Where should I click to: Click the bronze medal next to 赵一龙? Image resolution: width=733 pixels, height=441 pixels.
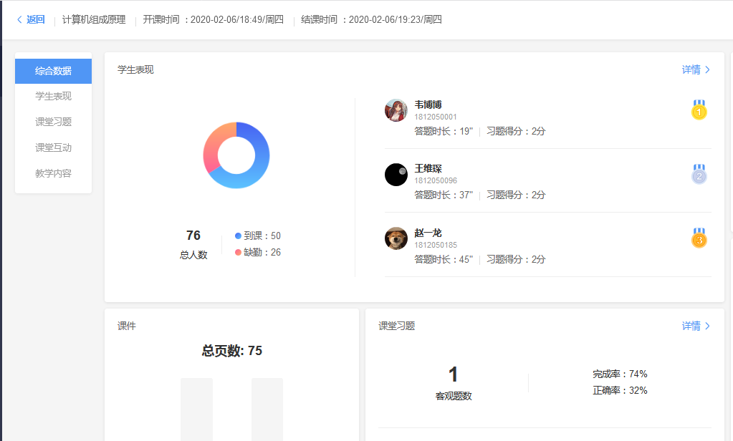click(699, 238)
